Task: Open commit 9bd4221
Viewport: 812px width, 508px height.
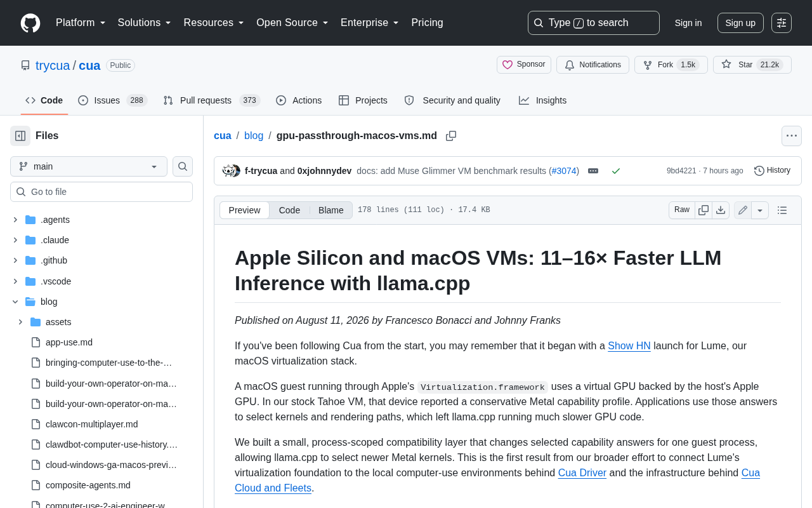Action: tap(681, 171)
